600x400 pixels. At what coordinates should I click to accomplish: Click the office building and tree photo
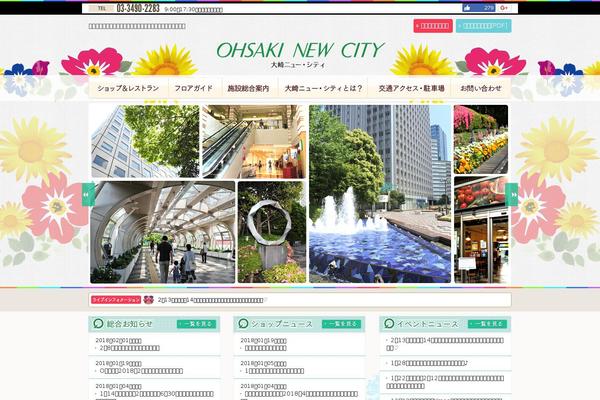pyautogui.click(x=145, y=141)
